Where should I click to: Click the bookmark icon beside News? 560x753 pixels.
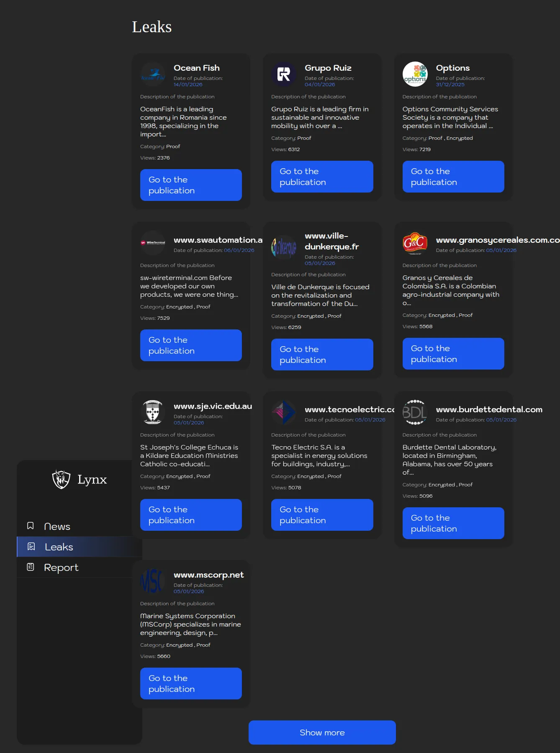click(x=31, y=526)
